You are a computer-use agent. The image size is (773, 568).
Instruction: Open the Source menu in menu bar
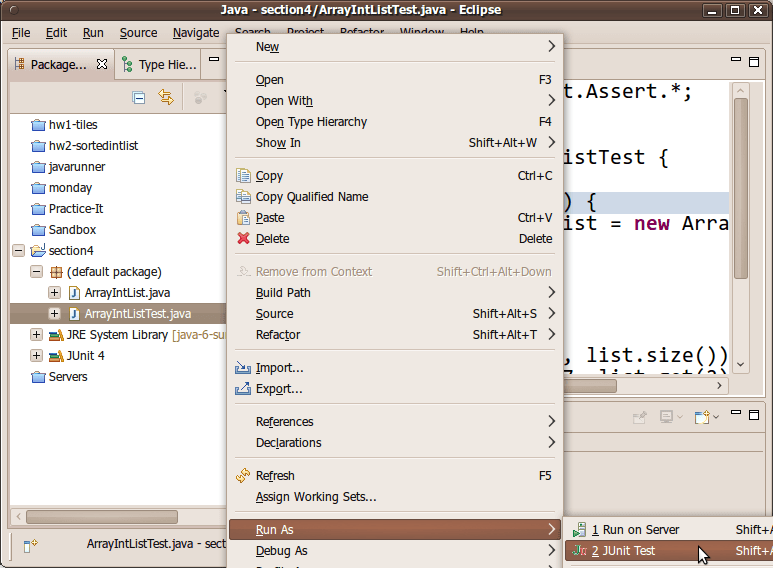click(139, 33)
